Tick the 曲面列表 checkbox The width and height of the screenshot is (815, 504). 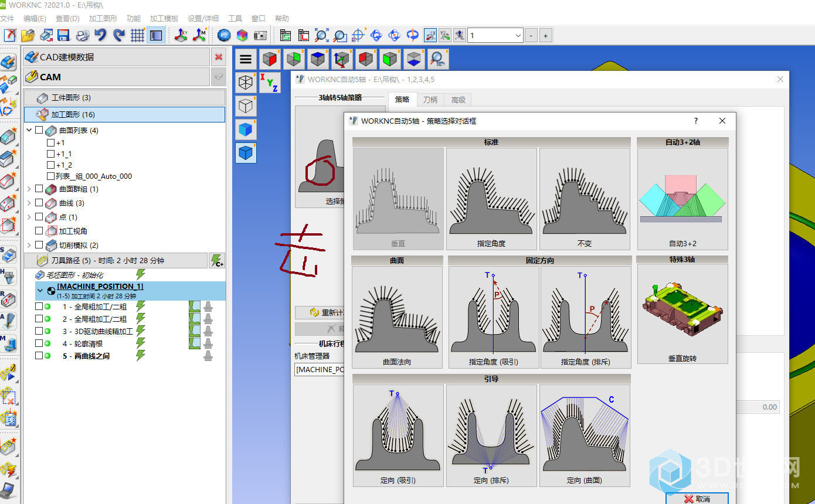pos(39,130)
